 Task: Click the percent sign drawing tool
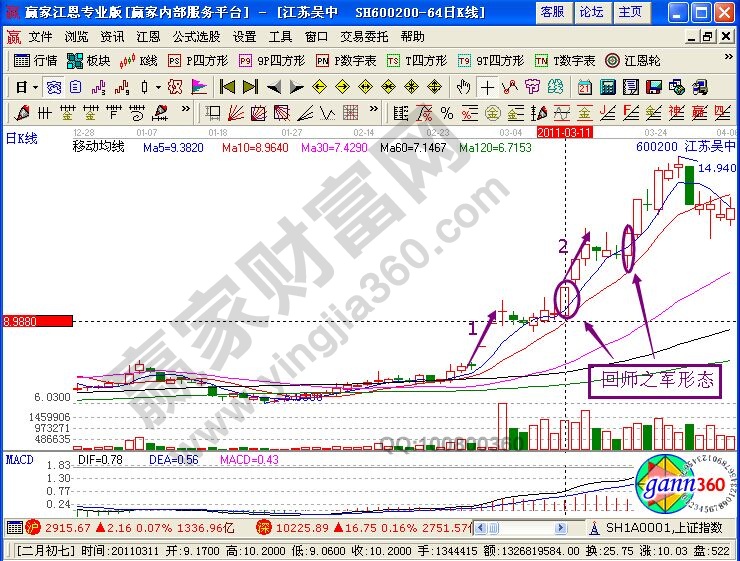446,112
